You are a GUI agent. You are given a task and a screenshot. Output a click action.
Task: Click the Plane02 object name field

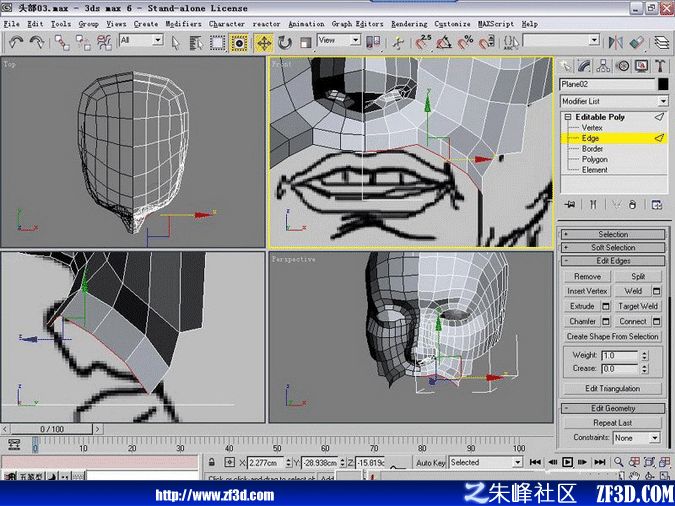coord(607,84)
